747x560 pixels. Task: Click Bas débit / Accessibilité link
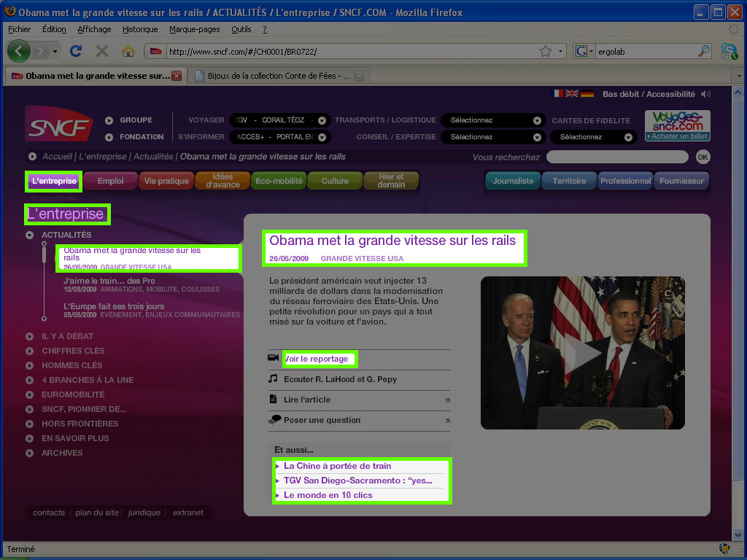point(649,94)
